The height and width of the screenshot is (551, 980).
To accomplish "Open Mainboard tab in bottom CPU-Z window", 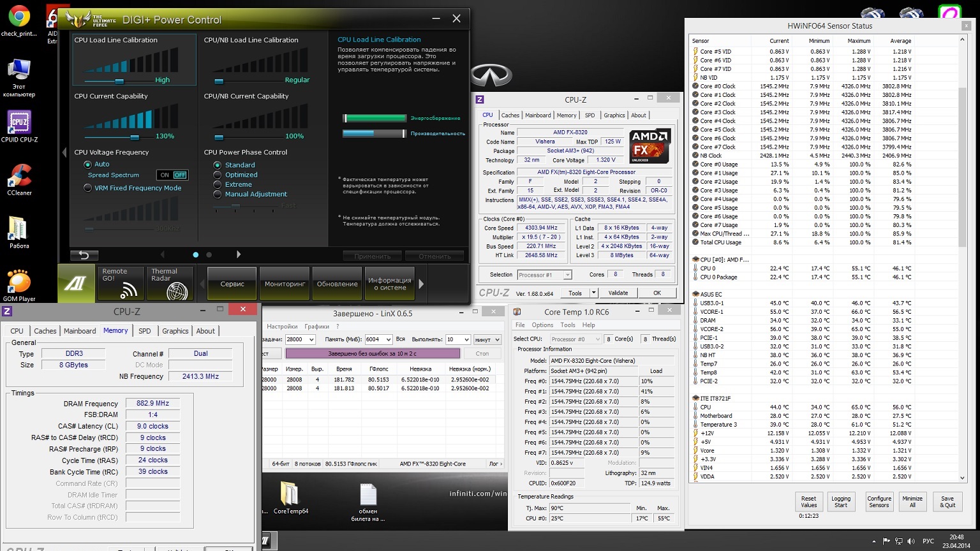I will [80, 331].
